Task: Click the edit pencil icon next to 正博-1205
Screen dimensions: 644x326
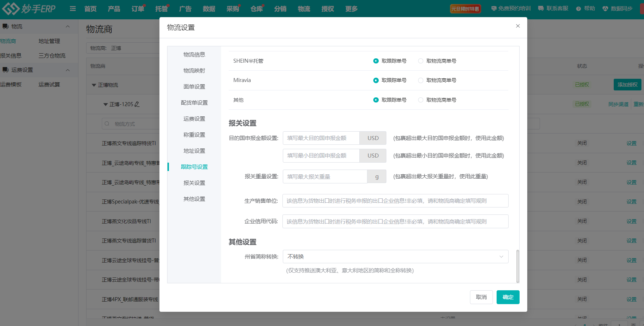Action: (x=137, y=104)
